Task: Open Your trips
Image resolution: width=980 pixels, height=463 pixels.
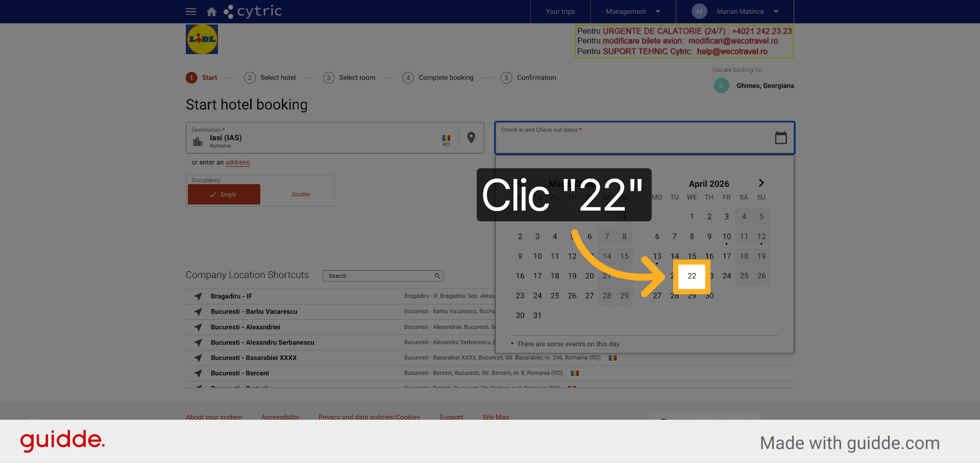Action: pyautogui.click(x=560, y=11)
